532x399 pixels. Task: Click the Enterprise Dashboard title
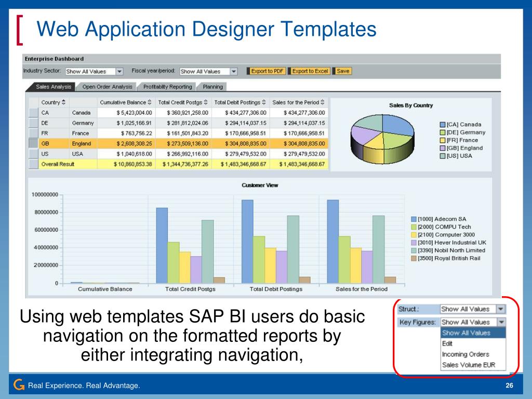click(x=54, y=59)
